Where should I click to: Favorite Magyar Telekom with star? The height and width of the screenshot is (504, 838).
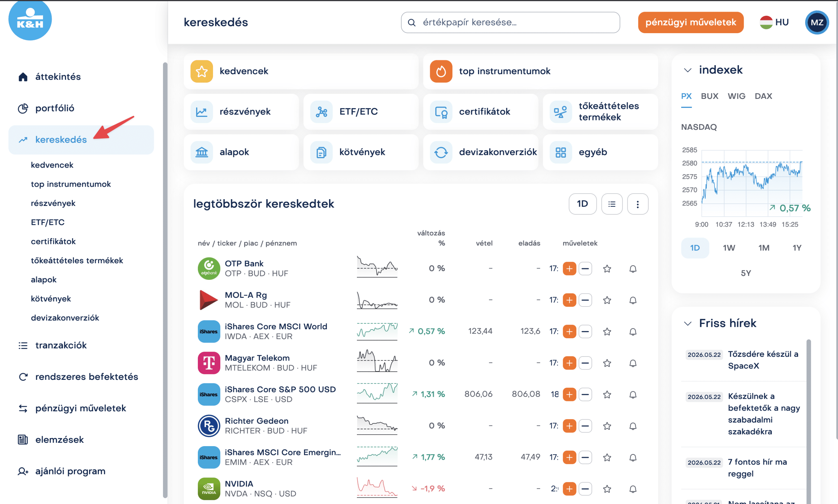[x=607, y=364]
